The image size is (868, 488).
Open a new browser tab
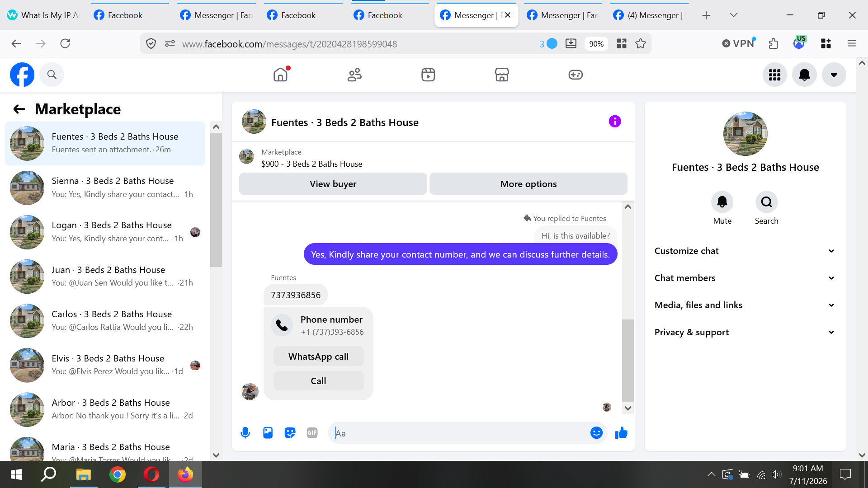pyautogui.click(x=706, y=15)
